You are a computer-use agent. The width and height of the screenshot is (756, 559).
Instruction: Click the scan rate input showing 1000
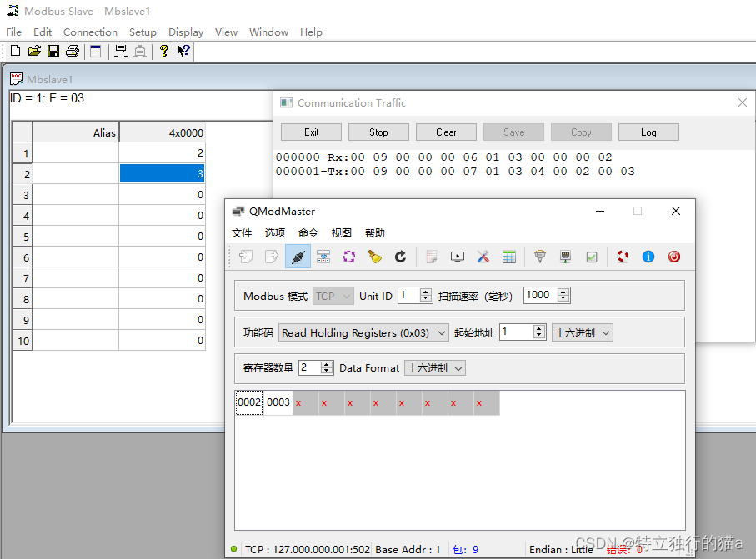pos(540,295)
